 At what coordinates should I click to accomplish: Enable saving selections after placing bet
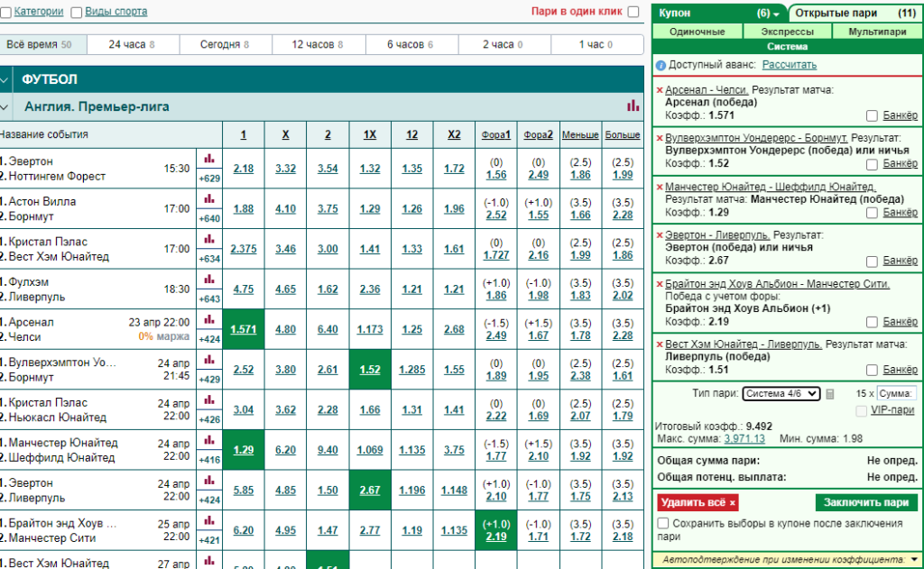(663, 523)
